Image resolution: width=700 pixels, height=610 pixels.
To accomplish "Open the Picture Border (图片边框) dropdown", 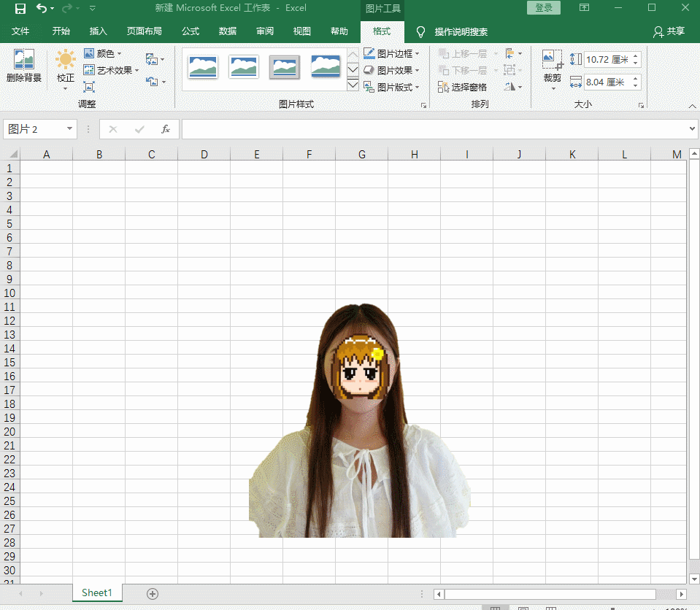I will [x=393, y=53].
